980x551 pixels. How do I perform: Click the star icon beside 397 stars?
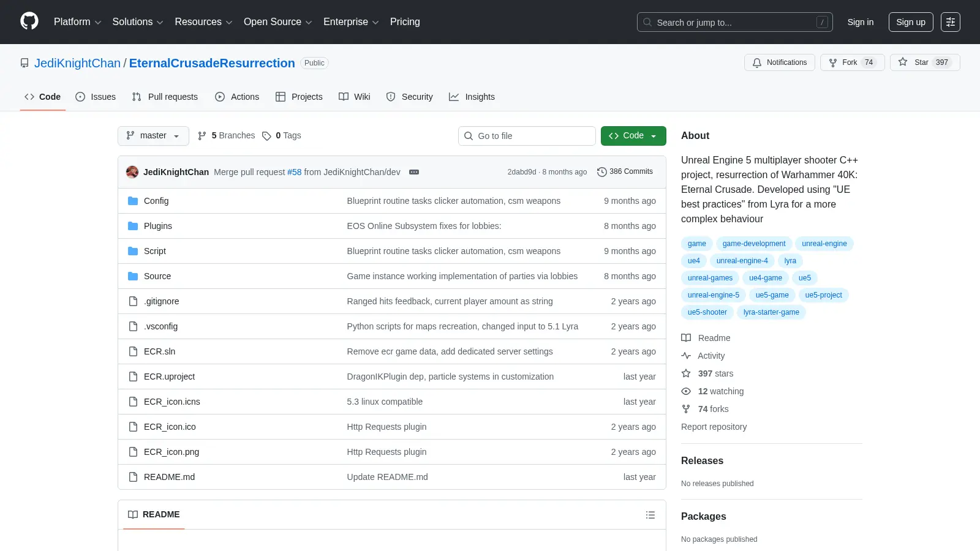[686, 373]
